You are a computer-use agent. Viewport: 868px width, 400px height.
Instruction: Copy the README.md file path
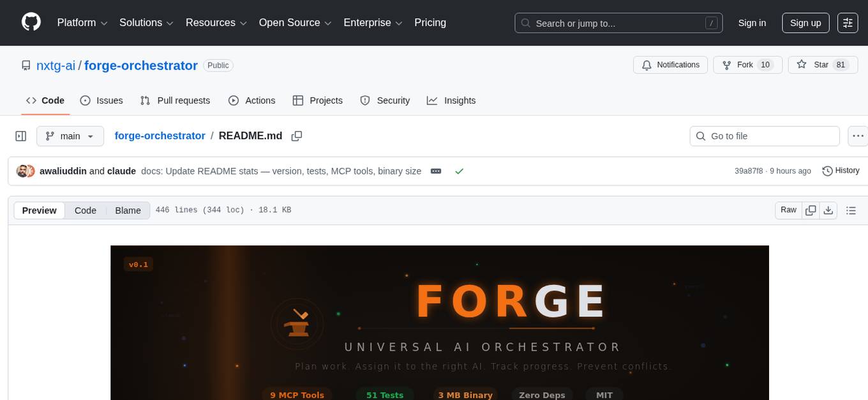(x=296, y=135)
